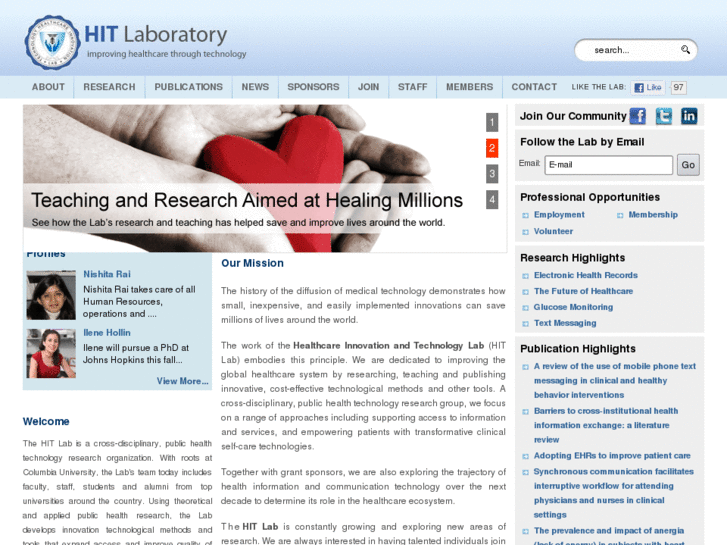The height and width of the screenshot is (545, 727).
Task: Open the STAFF menu item
Action: click(x=413, y=87)
